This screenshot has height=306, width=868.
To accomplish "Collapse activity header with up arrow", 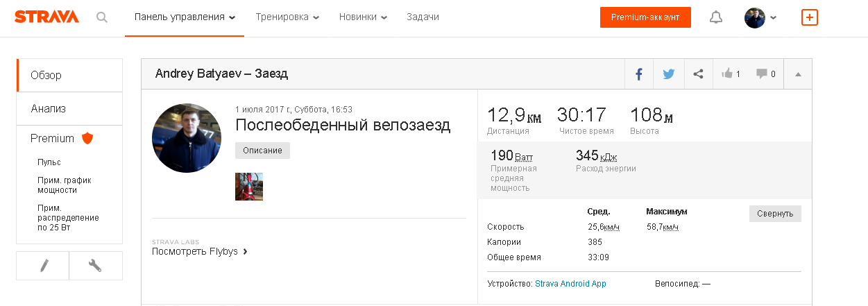I will [798, 74].
